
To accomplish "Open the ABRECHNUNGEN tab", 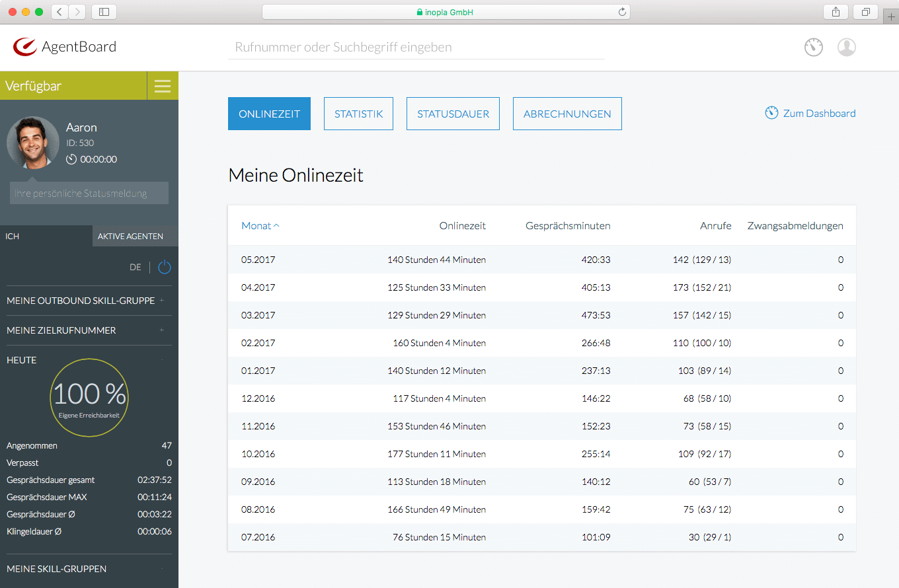I will 567,114.
